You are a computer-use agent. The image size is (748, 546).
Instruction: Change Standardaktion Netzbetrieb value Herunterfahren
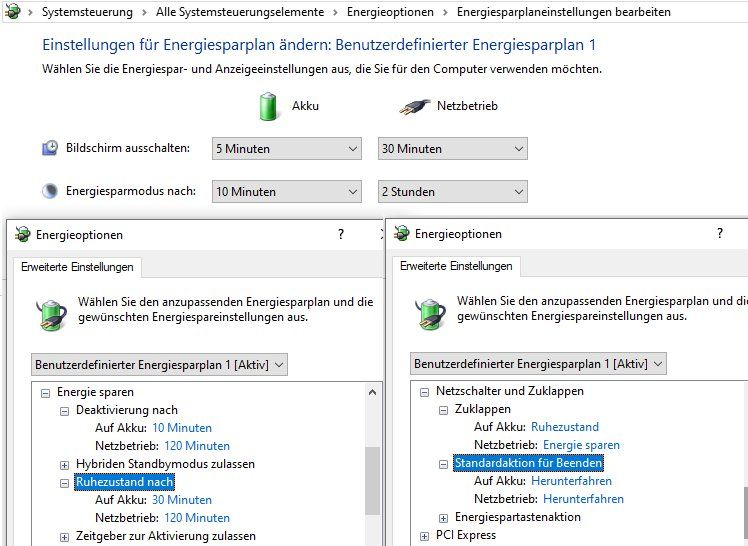pyautogui.click(x=583, y=499)
